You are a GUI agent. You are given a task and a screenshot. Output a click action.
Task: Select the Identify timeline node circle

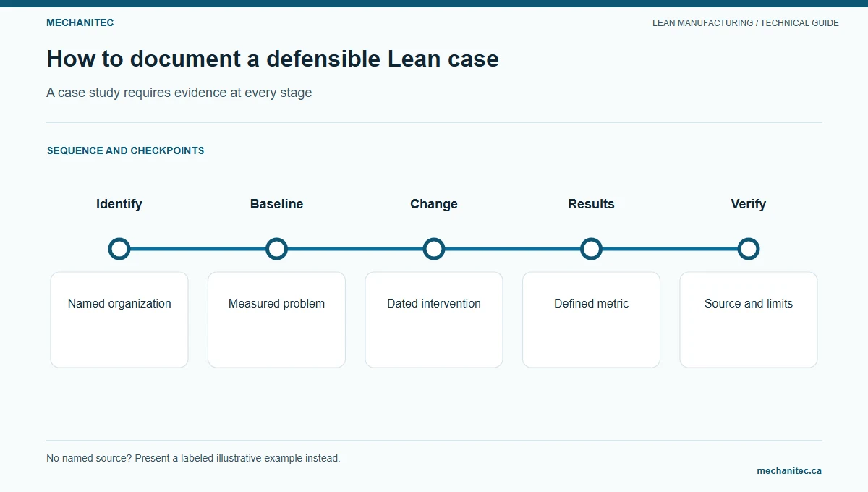[x=119, y=249]
